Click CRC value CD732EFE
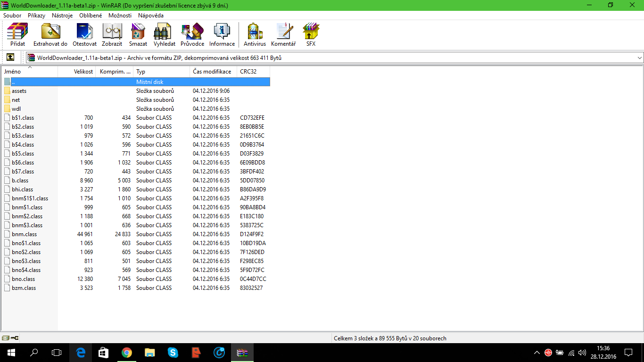 pyautogui.click(x=252, y=118)
